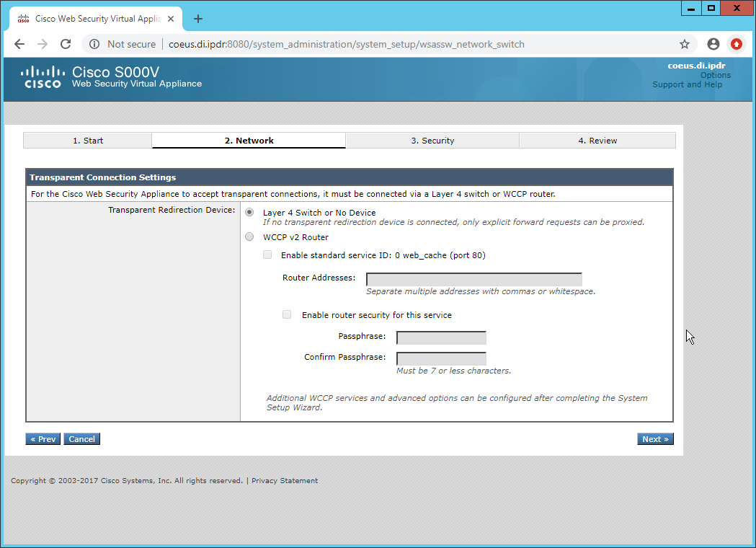Reload the page with refresh icon
The width and height of the screenshot is (756, 548).
(x=66, y=45)
